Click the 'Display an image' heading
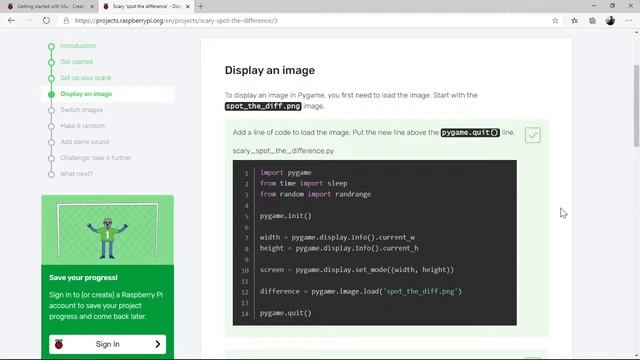The height and width of the screenshot is (360, 640). click(270, 70)
